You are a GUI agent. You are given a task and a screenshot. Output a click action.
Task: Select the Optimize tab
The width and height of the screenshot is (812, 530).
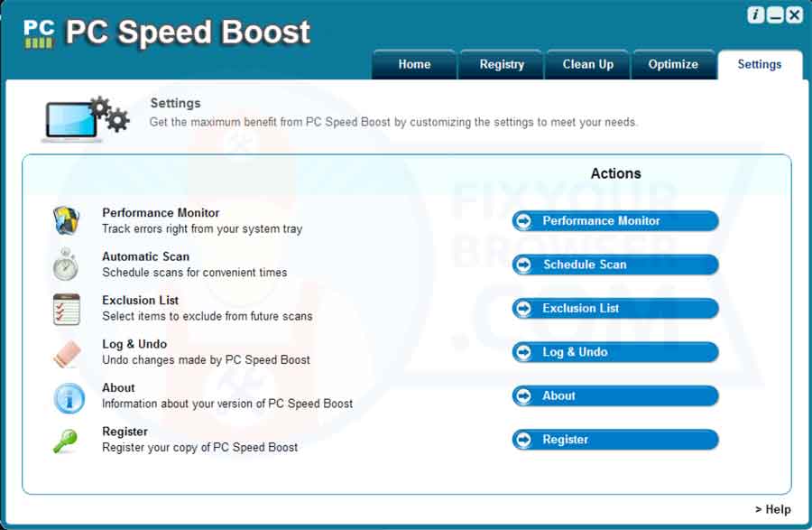tap(673, 65)
